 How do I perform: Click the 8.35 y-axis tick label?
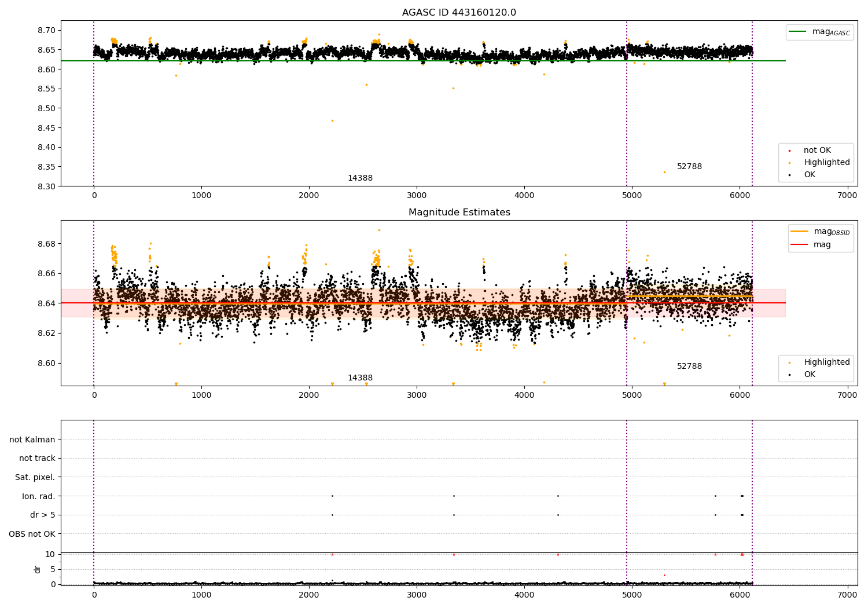tap(46, 167)
